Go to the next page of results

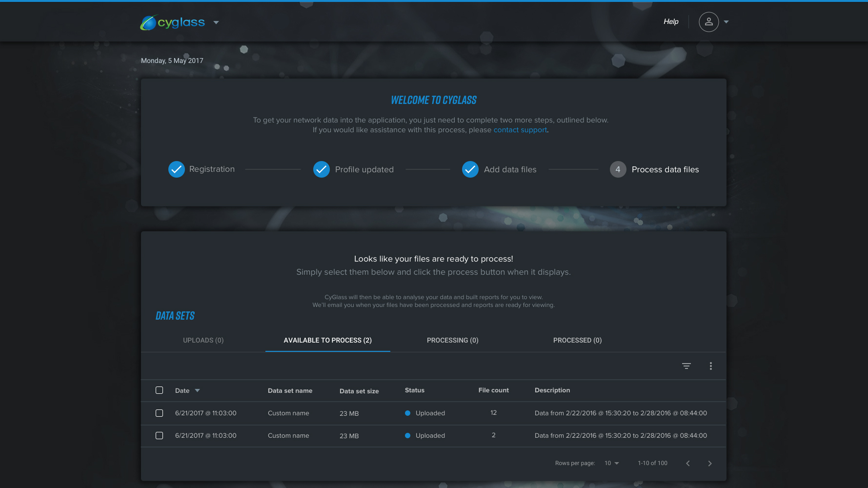point(709,463)
